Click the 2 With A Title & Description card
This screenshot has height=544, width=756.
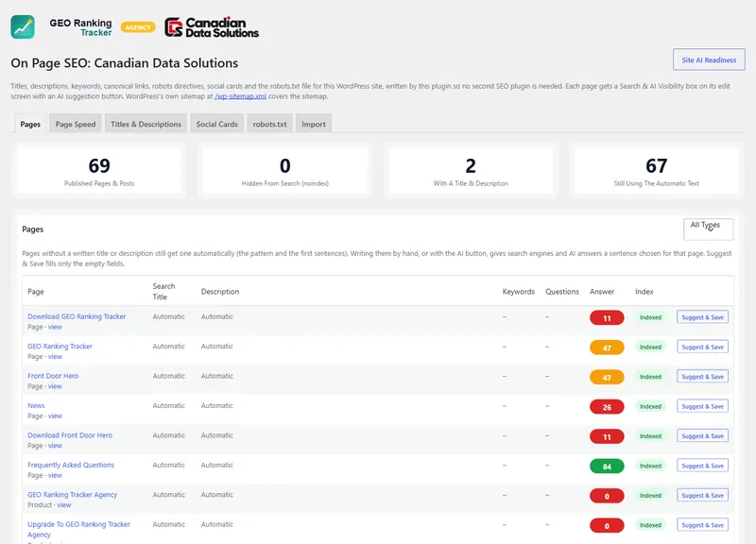471,171
